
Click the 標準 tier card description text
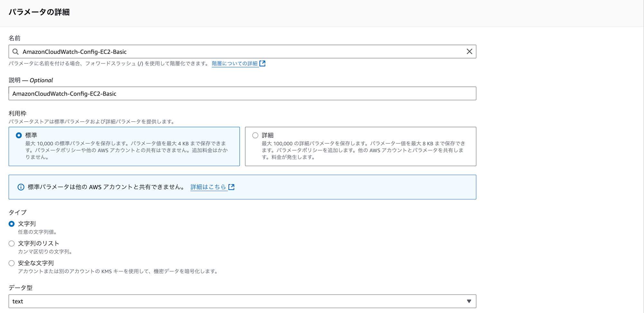(127, 150)
